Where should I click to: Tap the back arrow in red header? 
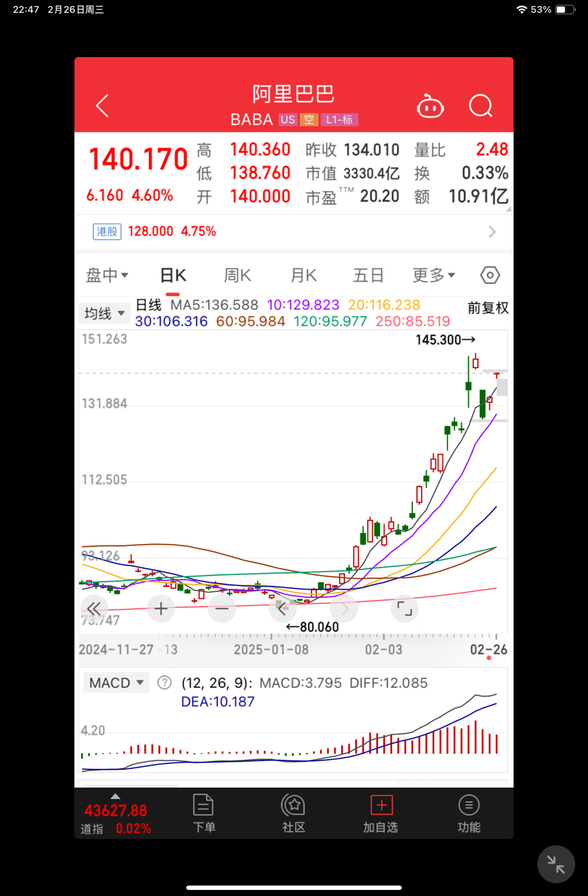point(102,105)
